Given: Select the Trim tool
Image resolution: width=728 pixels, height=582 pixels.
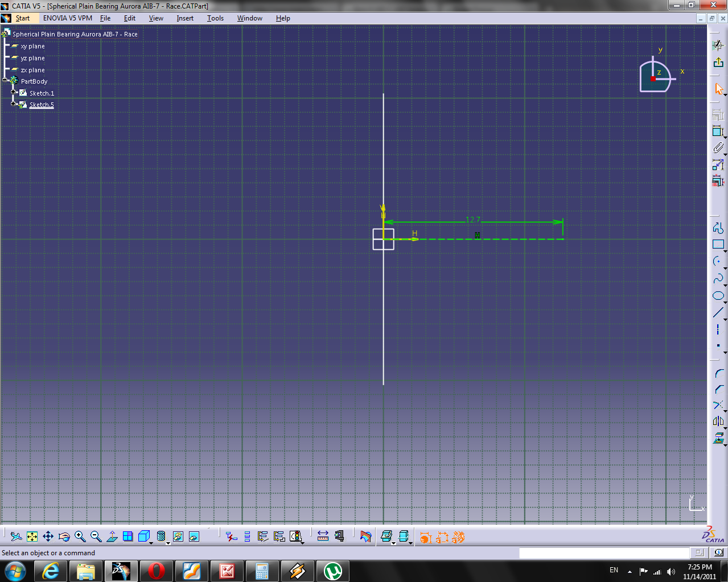Looking at the screenshot, I should (718, 405).
